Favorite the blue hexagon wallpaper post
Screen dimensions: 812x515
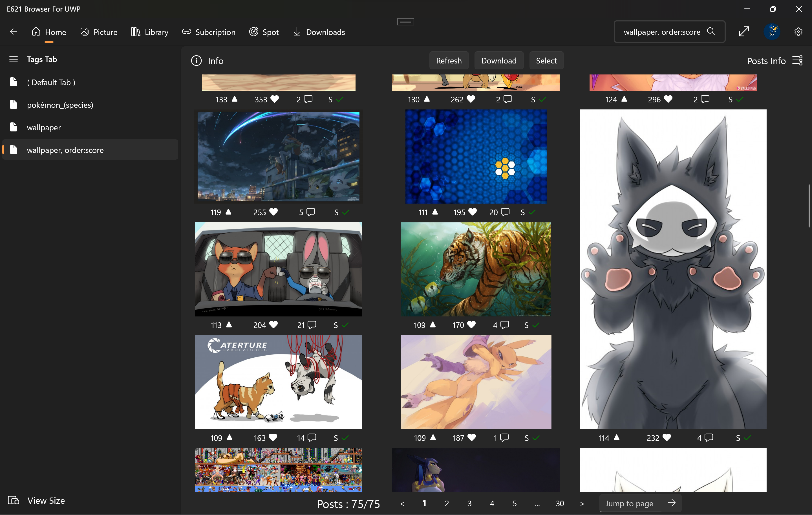pos(473,212)
